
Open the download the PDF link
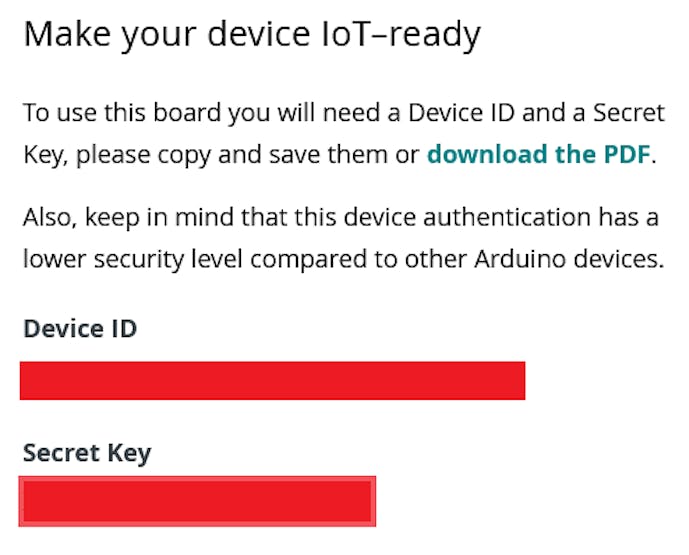click(539, 155)
